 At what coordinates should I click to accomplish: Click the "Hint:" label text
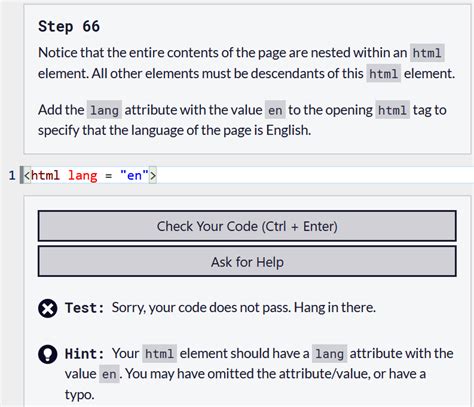[85, 353]
